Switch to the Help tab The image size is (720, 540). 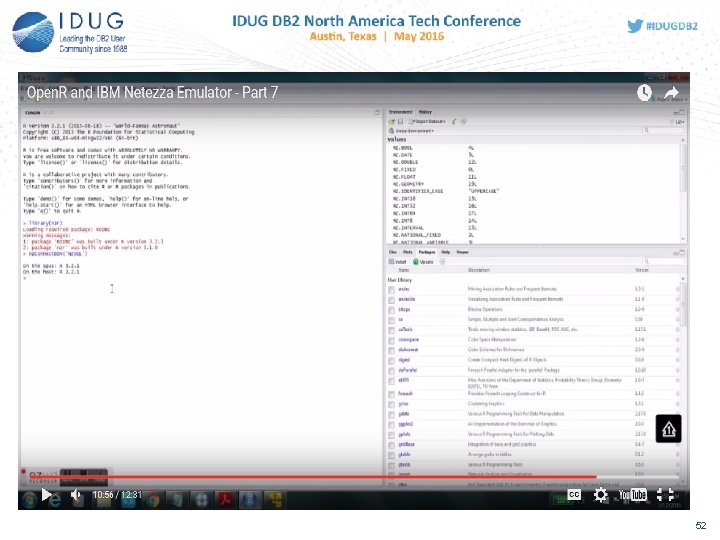(445, 252)
